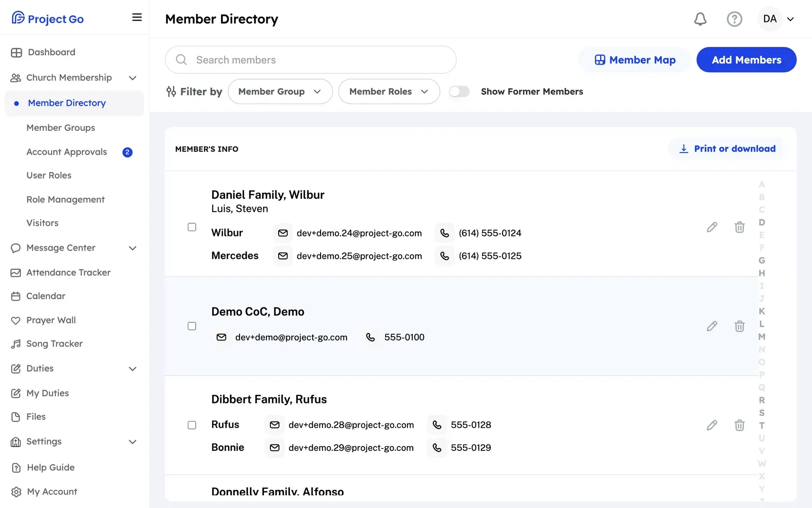The width and height of the screenshot is (812, 508).
Task: Open the Member Roles filter dropdown
Action: coord(389,91)
